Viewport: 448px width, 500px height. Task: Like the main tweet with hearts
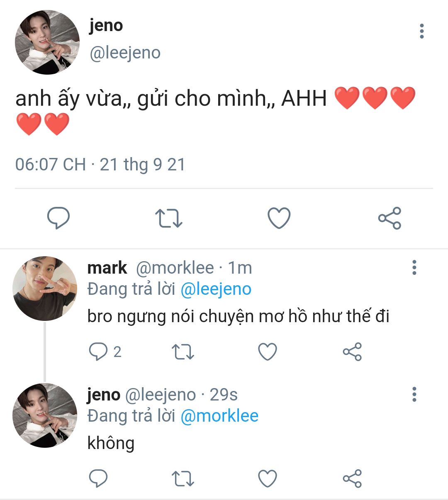(x=279, y=218)
